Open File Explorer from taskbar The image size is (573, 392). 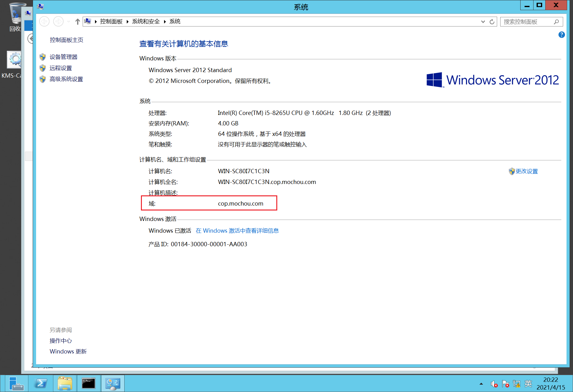(65, 383)
